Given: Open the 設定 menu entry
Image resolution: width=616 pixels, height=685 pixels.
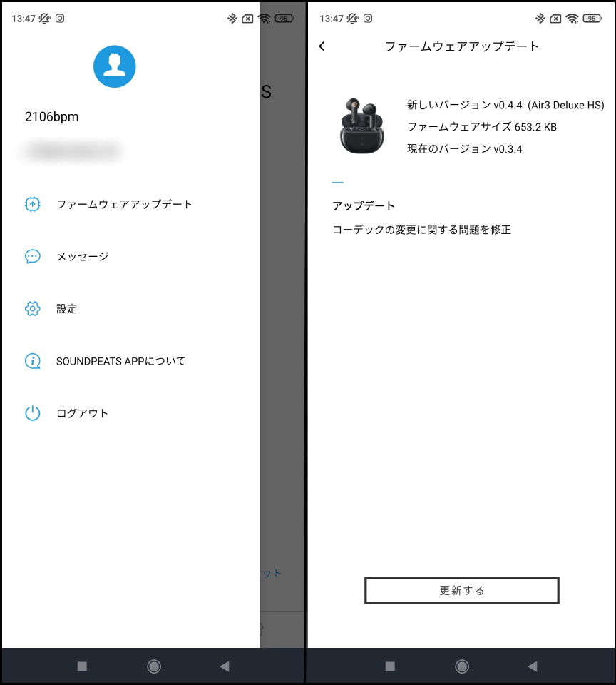Looking at the screenshot, I should [x=67, y=309].
